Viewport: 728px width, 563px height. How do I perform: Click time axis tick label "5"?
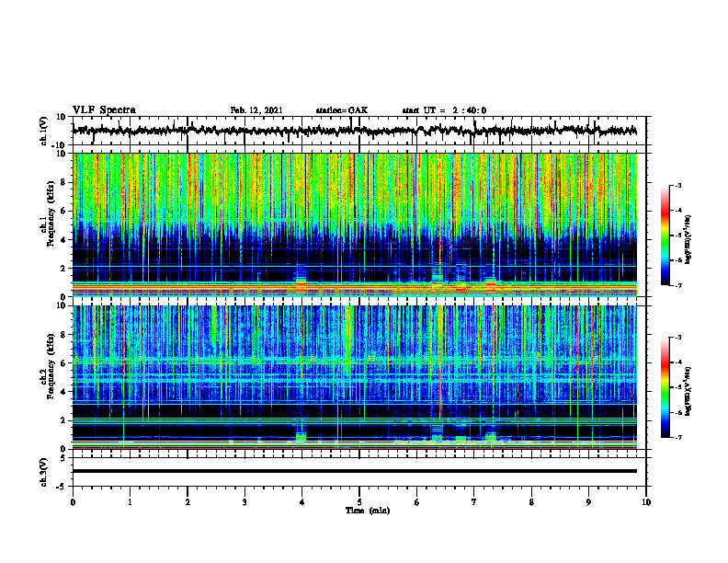pos(359,502)
